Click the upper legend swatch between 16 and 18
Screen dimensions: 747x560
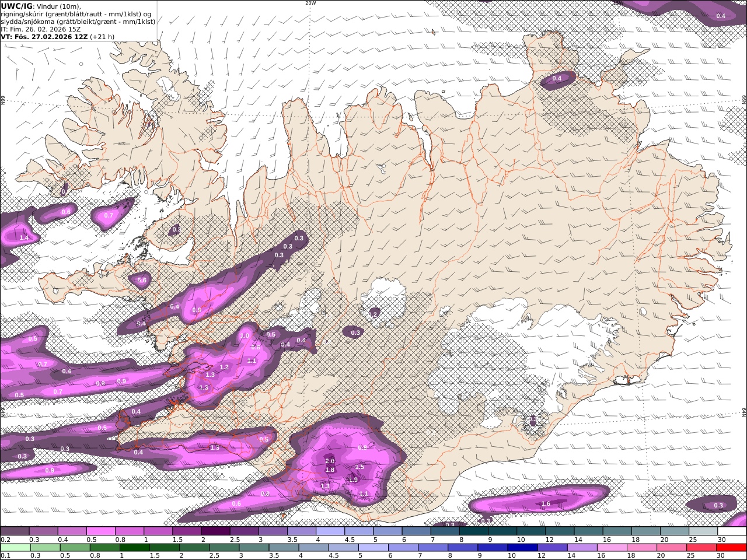(617, 531)
